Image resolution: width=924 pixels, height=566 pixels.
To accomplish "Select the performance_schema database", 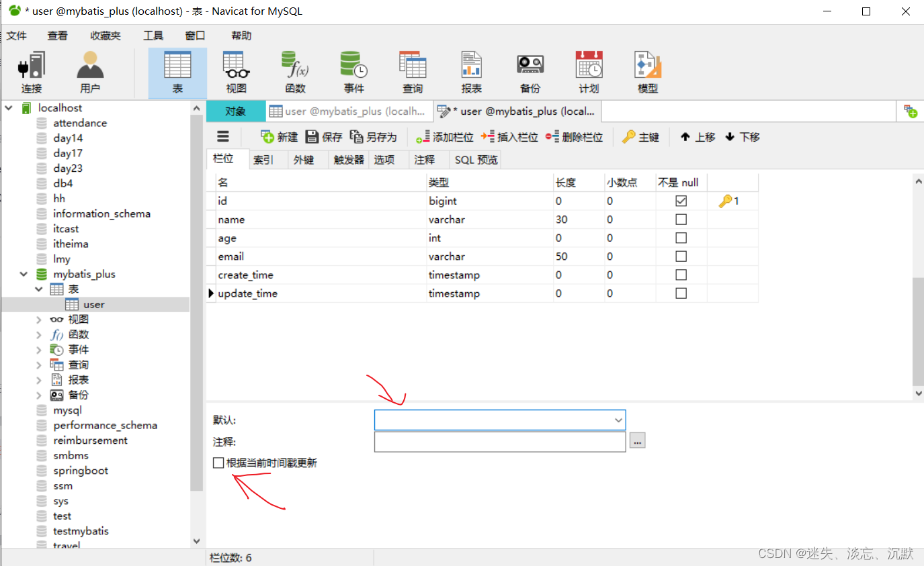I will (106, 425).
